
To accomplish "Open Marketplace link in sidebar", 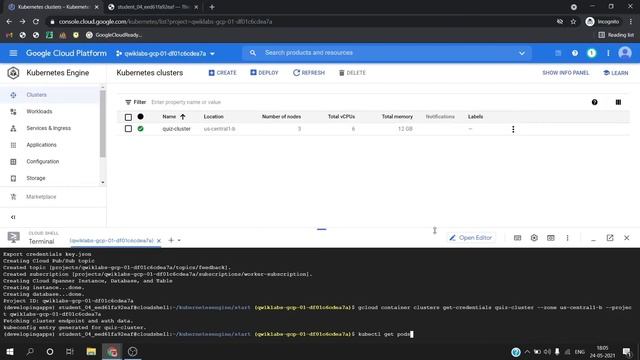I will tap(41, 197).
